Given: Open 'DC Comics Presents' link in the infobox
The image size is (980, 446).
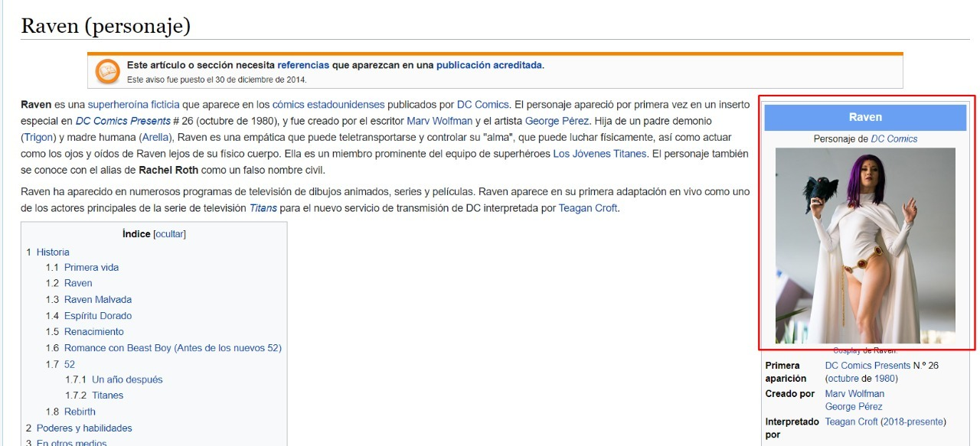Looking at the screenshot, I should (868, 365).
